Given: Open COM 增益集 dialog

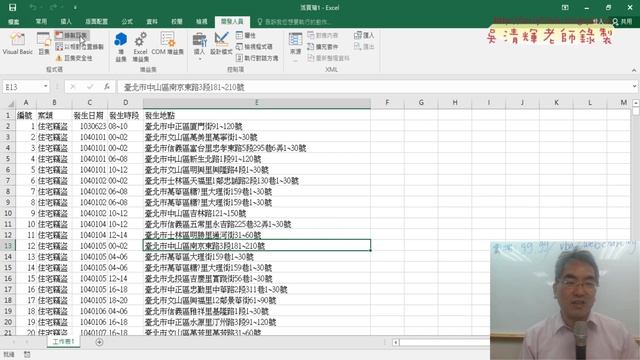Looking at the screenshot, I should click(167, 44).
